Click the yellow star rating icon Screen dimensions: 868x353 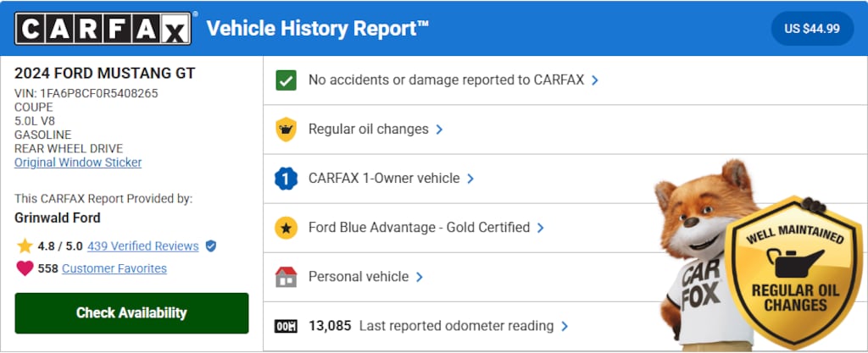point(25,246)
